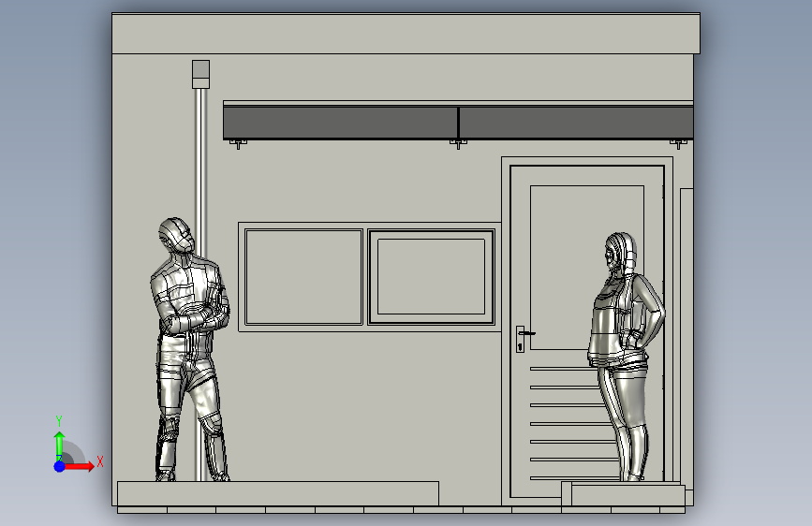Select the roof parapet band at the top
Viewport: 812px width, 526px height.
point(406,34)
